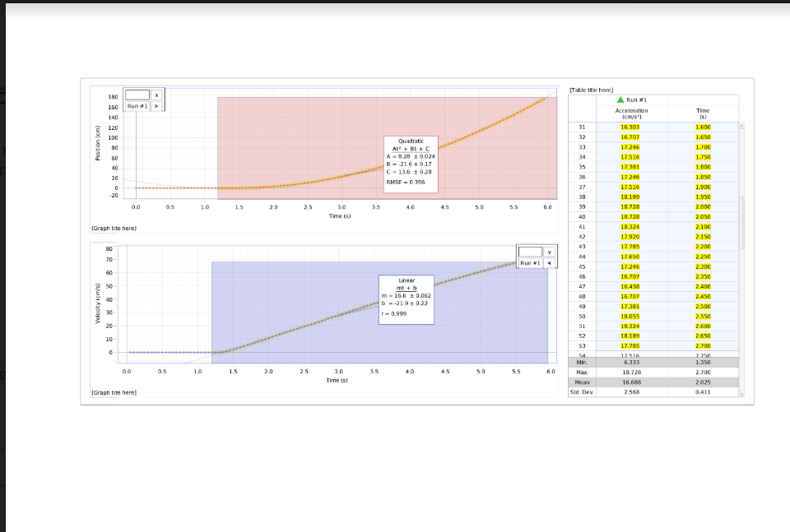Select the Linear fit result box
The height and width of the screenshot is (532, 790).
click(x=406, y=299)
